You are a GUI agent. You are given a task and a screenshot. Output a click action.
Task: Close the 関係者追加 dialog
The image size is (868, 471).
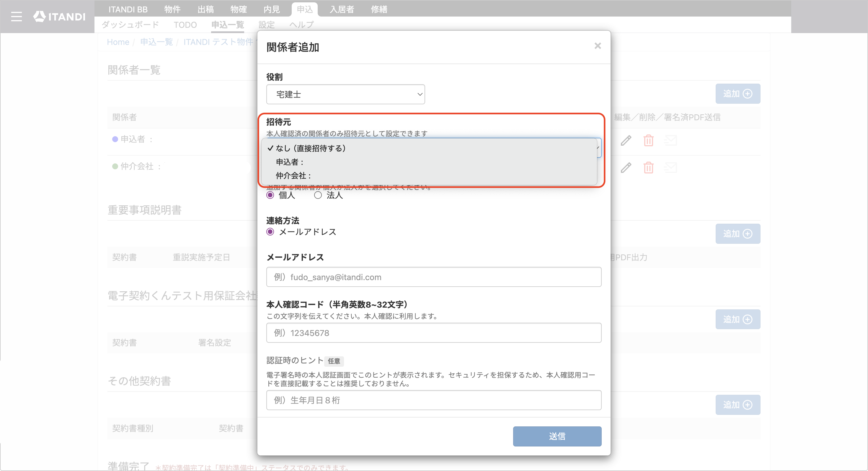(x=598, y=46)
